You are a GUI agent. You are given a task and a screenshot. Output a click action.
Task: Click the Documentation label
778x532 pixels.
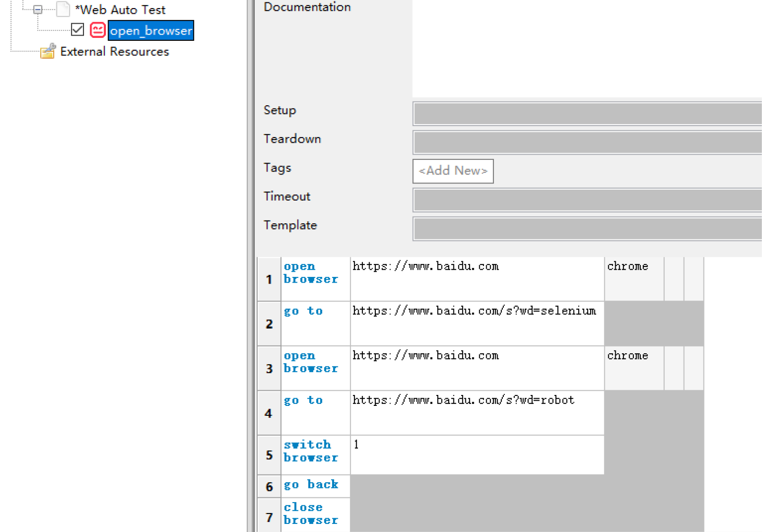click(307, 7)
